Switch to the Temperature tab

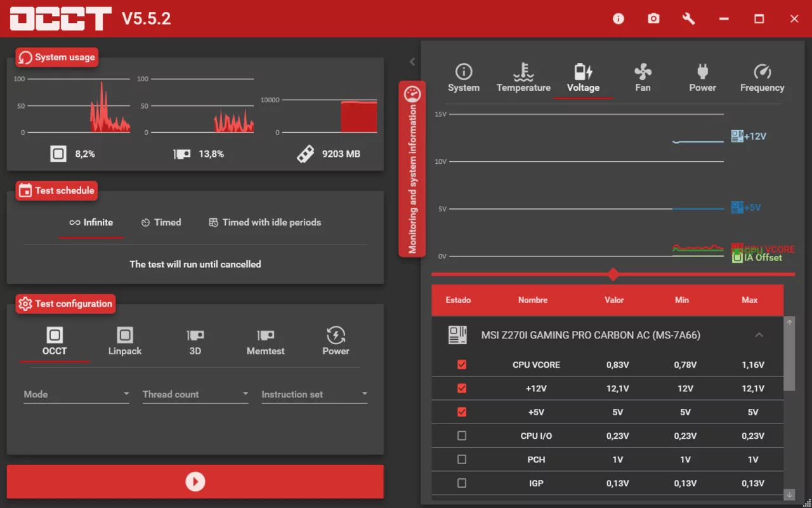(523, 78)
